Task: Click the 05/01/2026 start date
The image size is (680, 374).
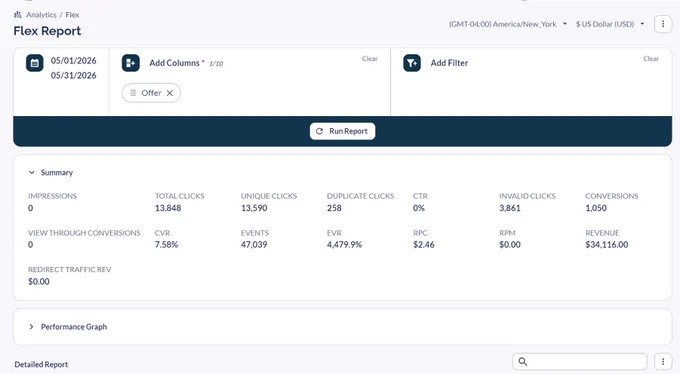Action: click(73, 61)
